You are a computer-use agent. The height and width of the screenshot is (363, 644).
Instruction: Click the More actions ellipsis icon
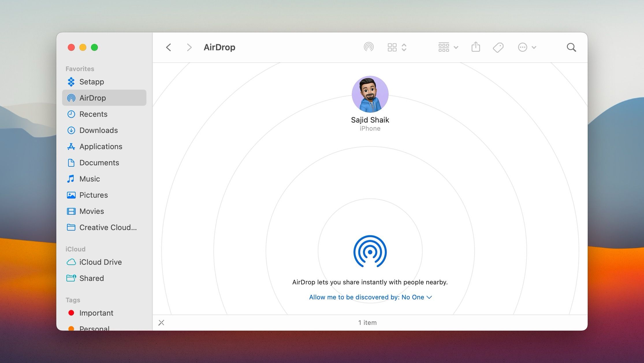[x=523, y=47]
